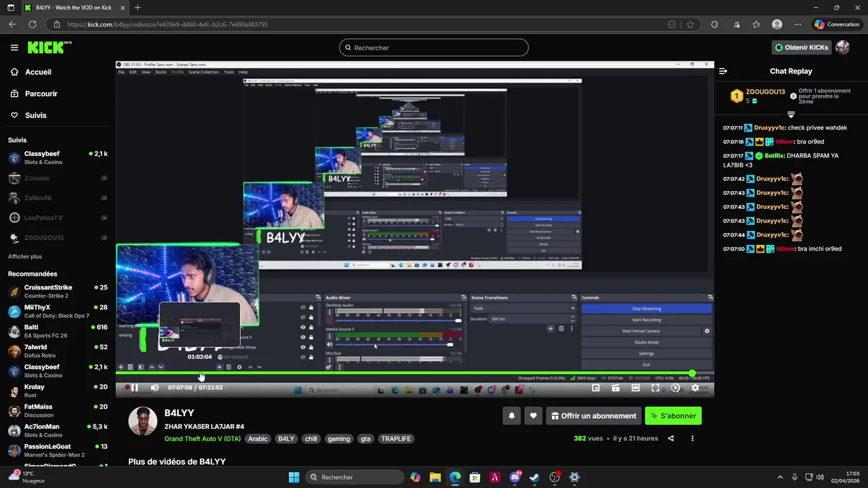Open ZaNouNi followed channel

click(58, 198)
